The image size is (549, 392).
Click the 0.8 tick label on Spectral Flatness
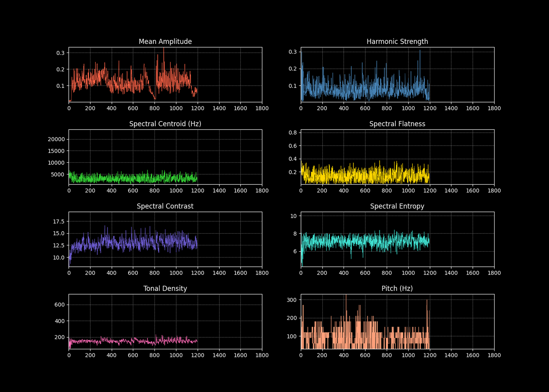coord(293,132)
